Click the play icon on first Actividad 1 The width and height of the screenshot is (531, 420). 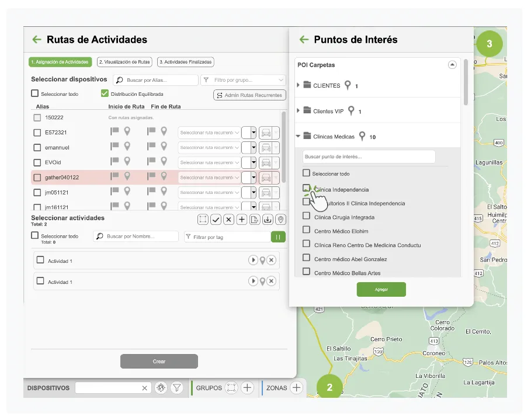click(x=253, y=260)
